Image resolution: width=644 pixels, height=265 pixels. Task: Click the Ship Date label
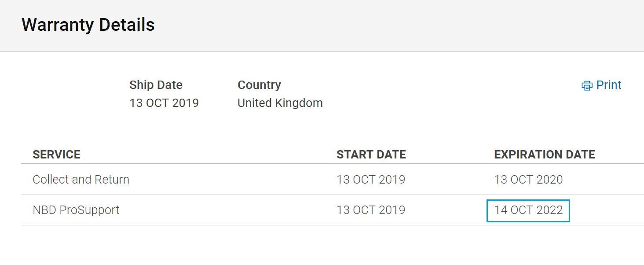pos(156,85)
